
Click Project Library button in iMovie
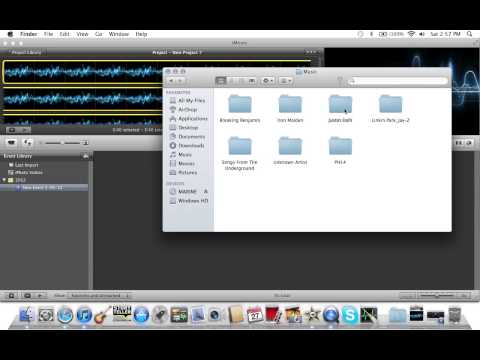point(26,52)
